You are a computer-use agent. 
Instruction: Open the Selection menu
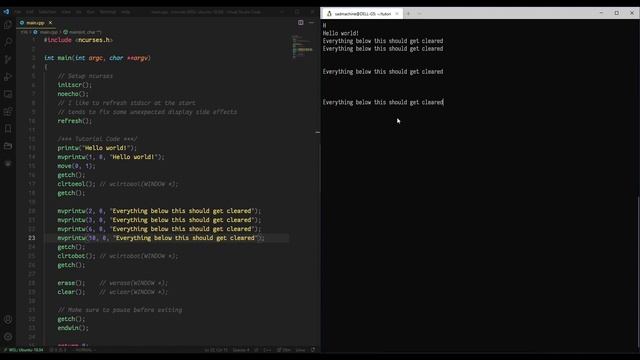pos(47,12)
